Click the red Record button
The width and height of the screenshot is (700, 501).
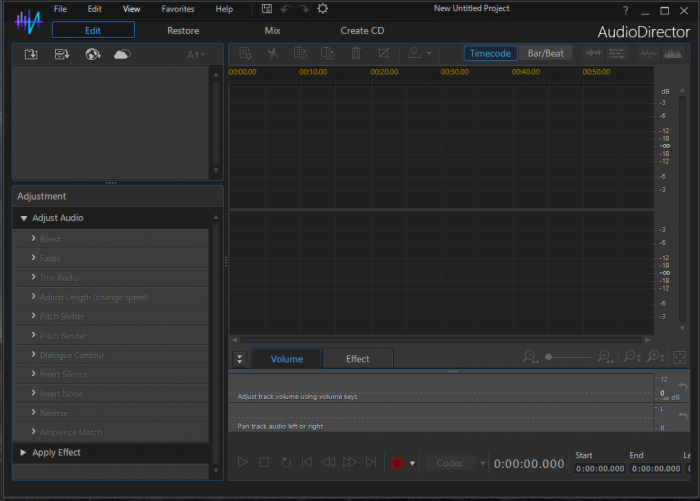click(x=397, y=463)
